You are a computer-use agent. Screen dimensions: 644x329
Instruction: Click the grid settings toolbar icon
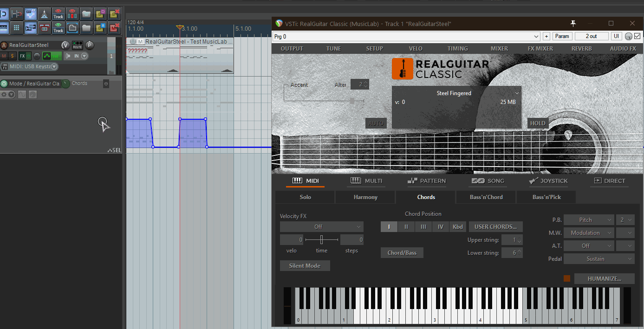[x=17, y=28]
